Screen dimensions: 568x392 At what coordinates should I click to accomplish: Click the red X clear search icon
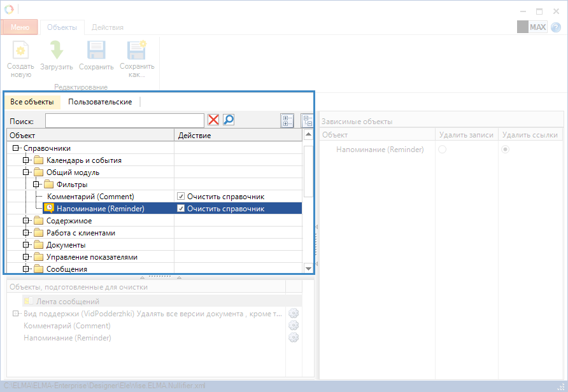coord(213,120)
